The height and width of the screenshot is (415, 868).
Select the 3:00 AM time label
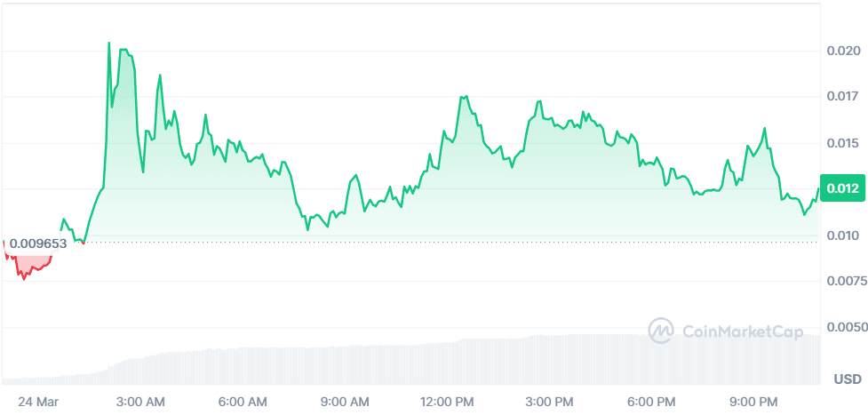coord(141,400)
